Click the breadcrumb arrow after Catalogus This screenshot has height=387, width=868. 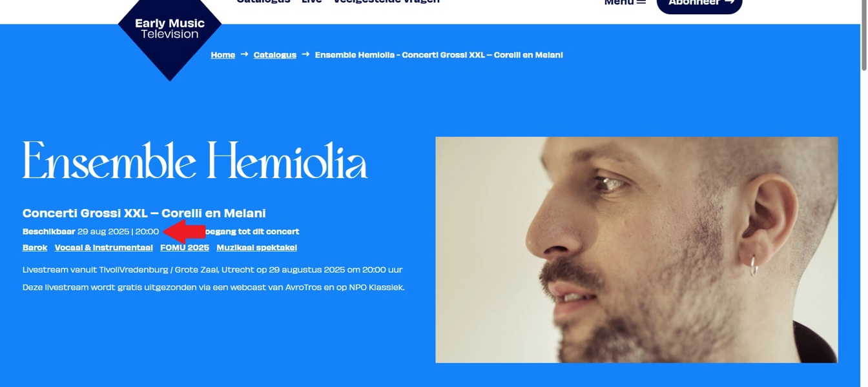pos(305,54)
